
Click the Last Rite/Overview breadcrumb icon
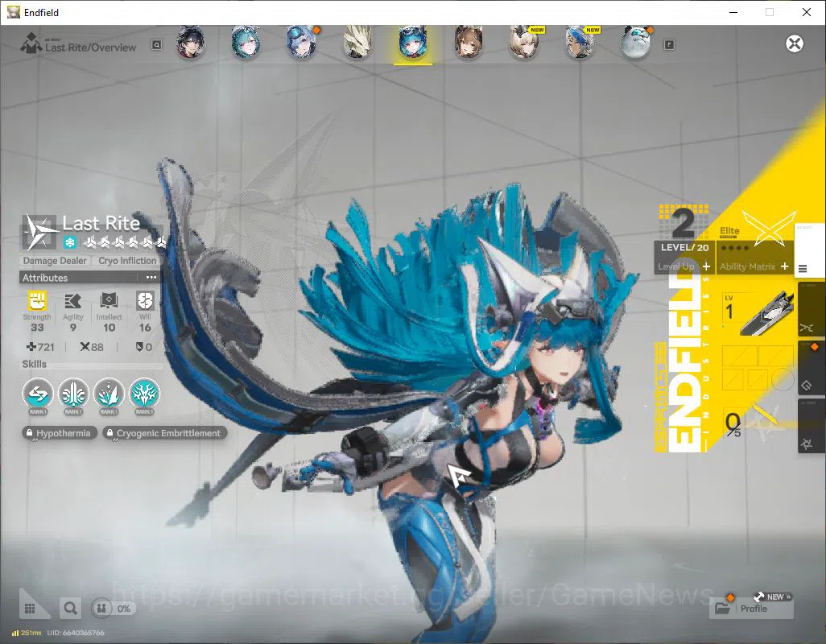pyautogui.click(x=31, y=43)
